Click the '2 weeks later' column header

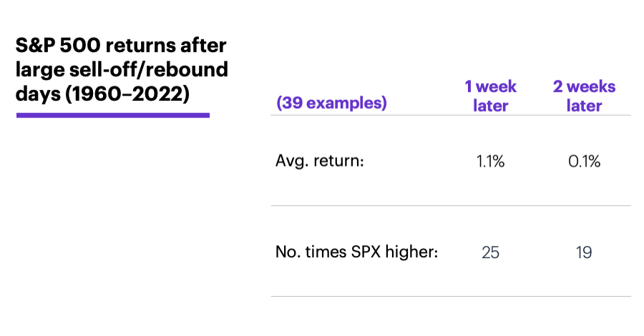click(x=584, y=96)
